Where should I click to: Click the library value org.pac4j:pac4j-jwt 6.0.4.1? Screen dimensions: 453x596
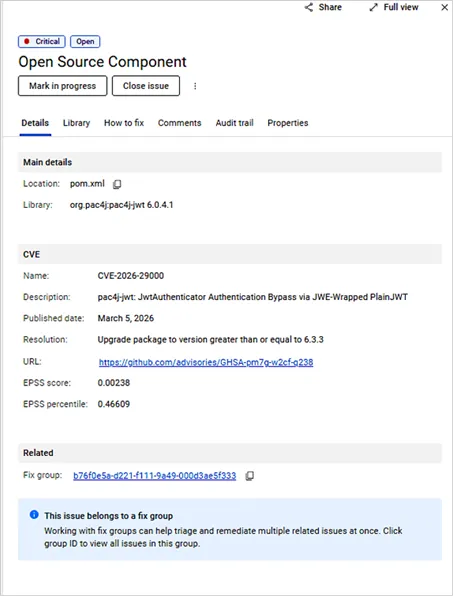pos(122,205)
